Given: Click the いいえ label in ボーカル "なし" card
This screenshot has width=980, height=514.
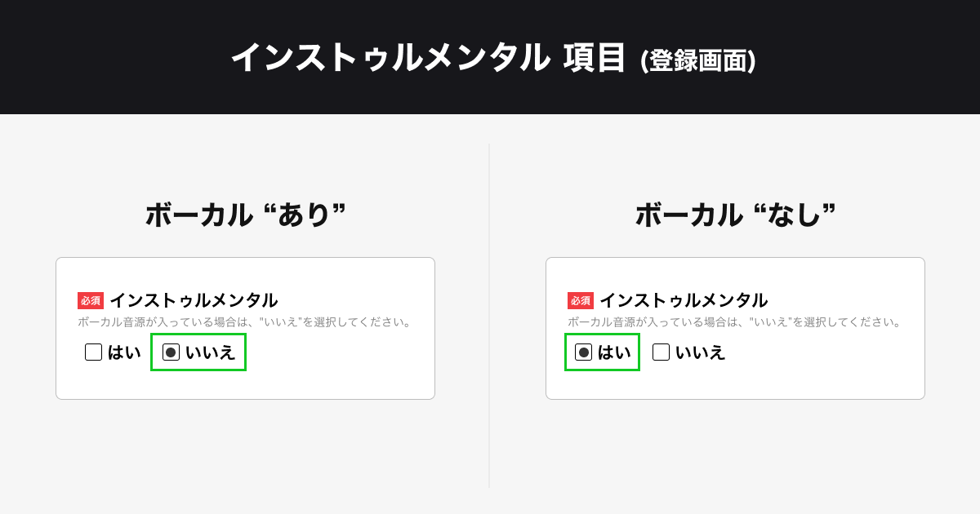Looking at the screenshot, I should (701, 352).
